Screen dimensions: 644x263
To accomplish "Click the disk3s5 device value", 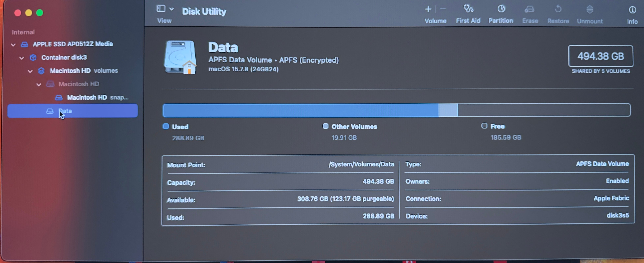I will (617, 215).
